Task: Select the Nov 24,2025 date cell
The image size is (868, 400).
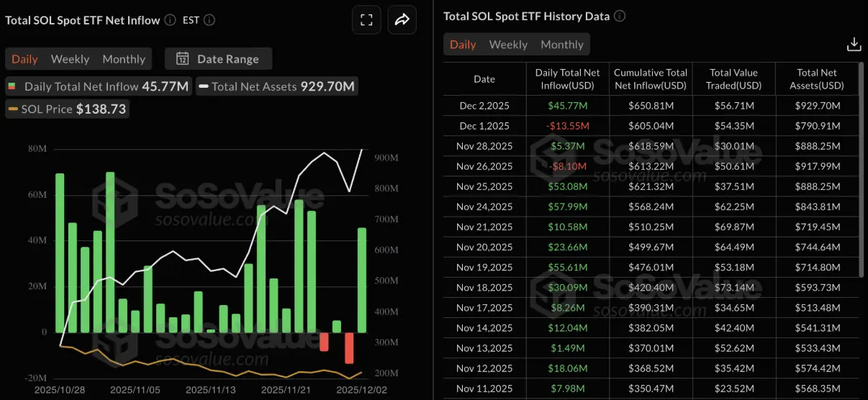Action: [484, 206]
